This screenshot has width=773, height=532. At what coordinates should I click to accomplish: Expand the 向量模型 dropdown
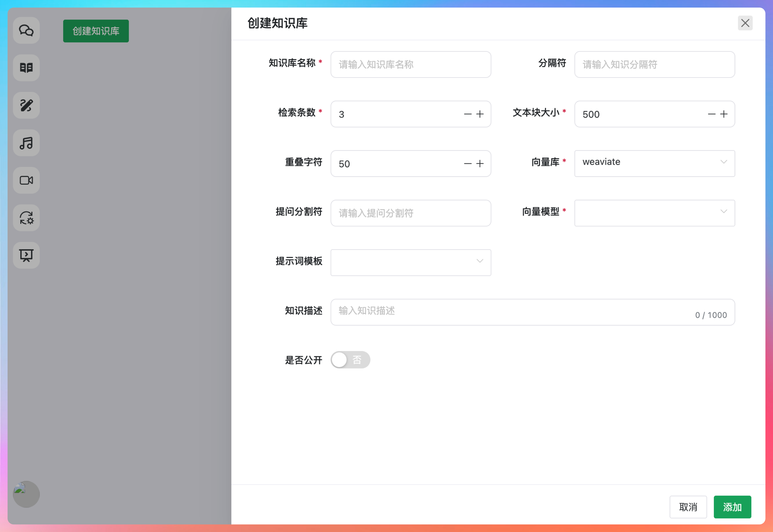click(x=654, y=213)
